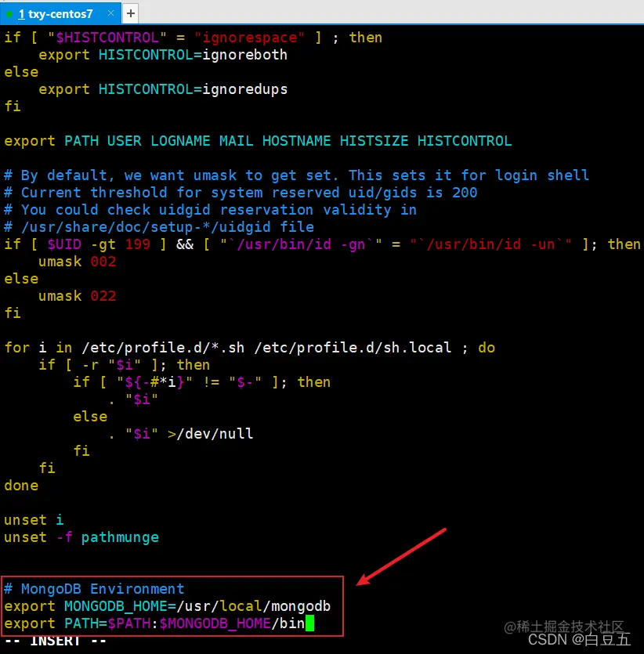Click the '"${-#*i}" != "$-"' condition
This screenshot has height=654, width=644.
(189, 382)
